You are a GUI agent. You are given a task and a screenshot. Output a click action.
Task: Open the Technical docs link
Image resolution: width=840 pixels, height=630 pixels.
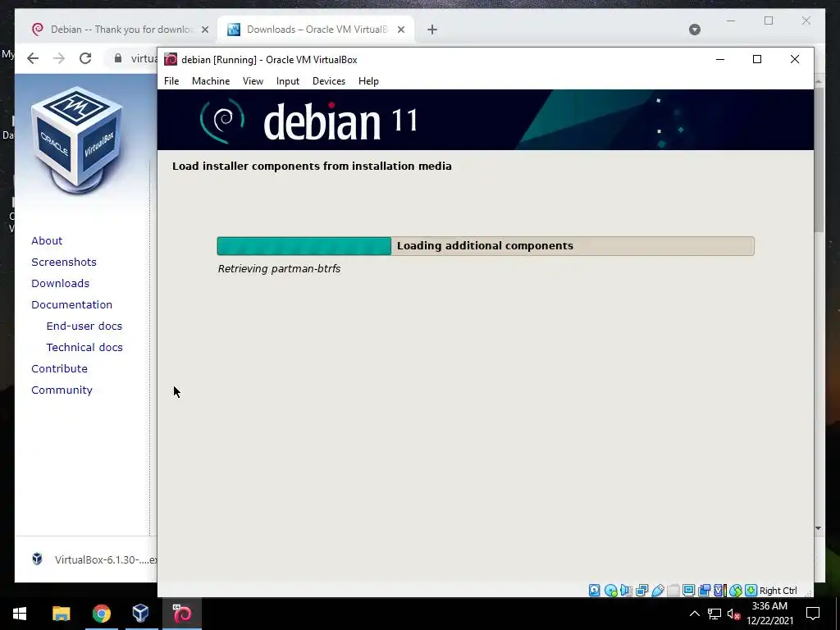[x=84, y=348]
